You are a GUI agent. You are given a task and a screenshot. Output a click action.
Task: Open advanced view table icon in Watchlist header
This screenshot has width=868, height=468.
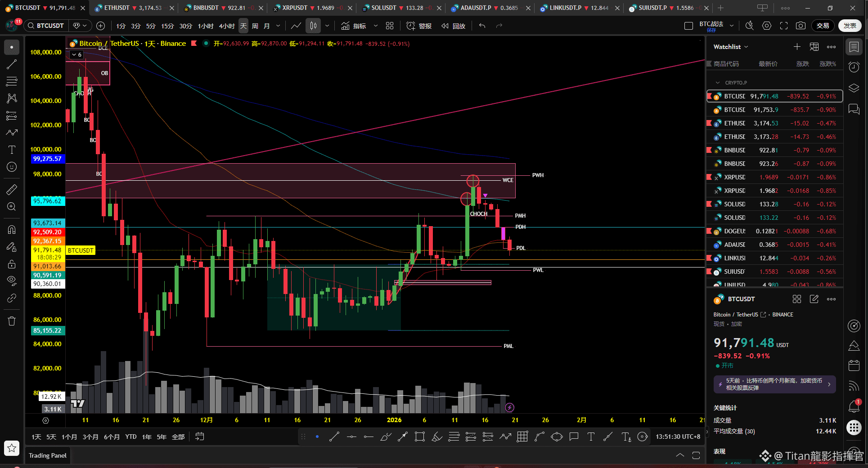pos(814,47)
